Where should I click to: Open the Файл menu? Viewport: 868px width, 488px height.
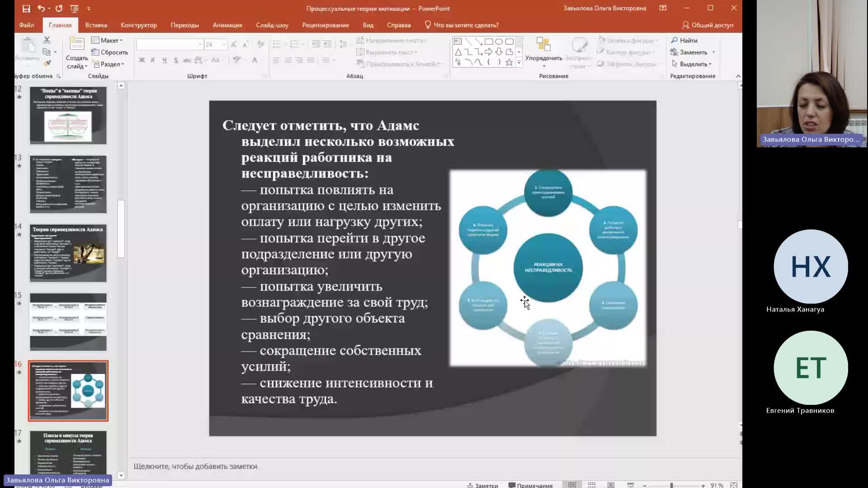27,25
